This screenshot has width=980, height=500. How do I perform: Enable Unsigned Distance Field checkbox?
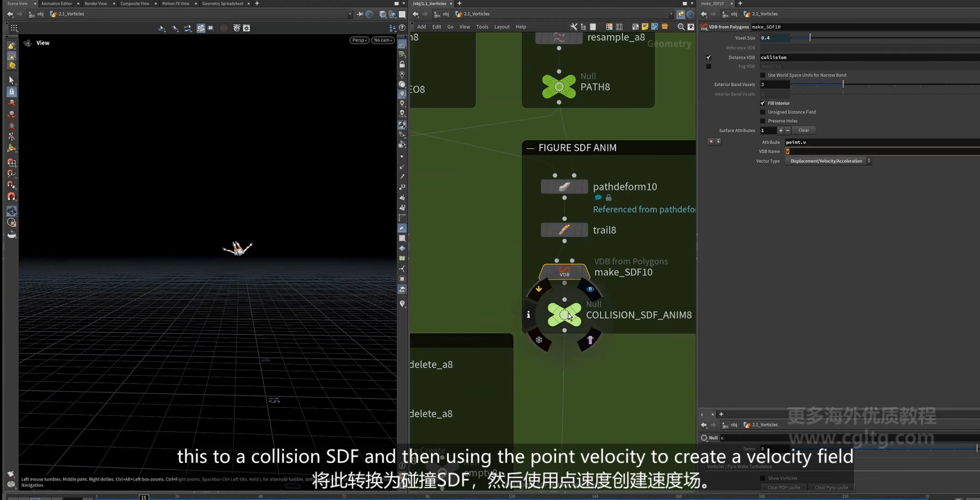(762, 112)
